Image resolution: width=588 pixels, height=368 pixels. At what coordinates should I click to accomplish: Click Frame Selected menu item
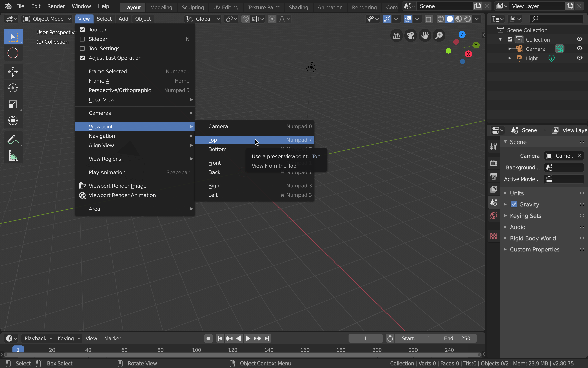click(135, 72)
